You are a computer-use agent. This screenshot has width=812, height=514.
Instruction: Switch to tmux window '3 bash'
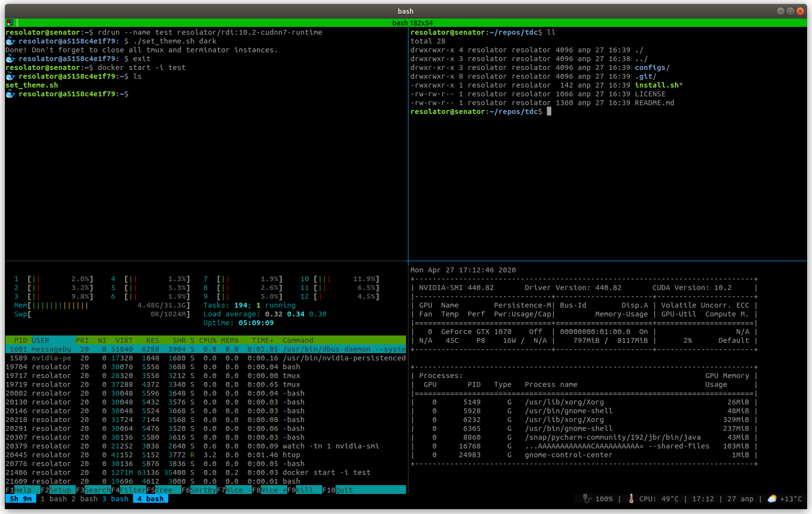pos(115,499)
